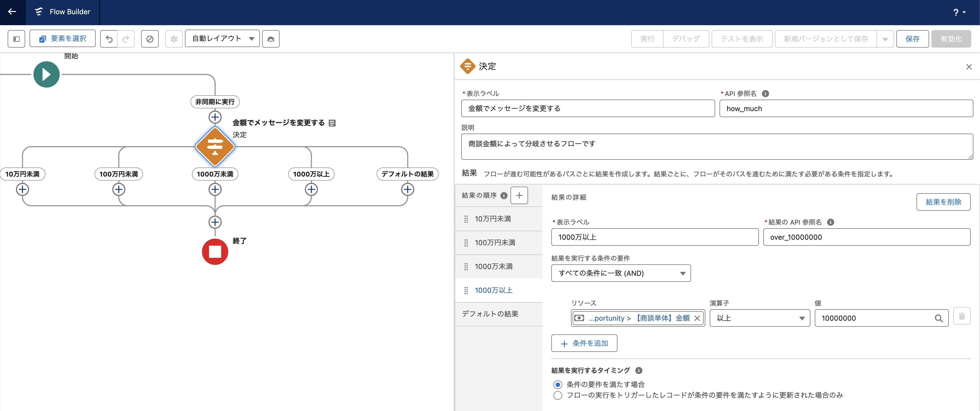Toggle the left toolbox panel icon

16,38
